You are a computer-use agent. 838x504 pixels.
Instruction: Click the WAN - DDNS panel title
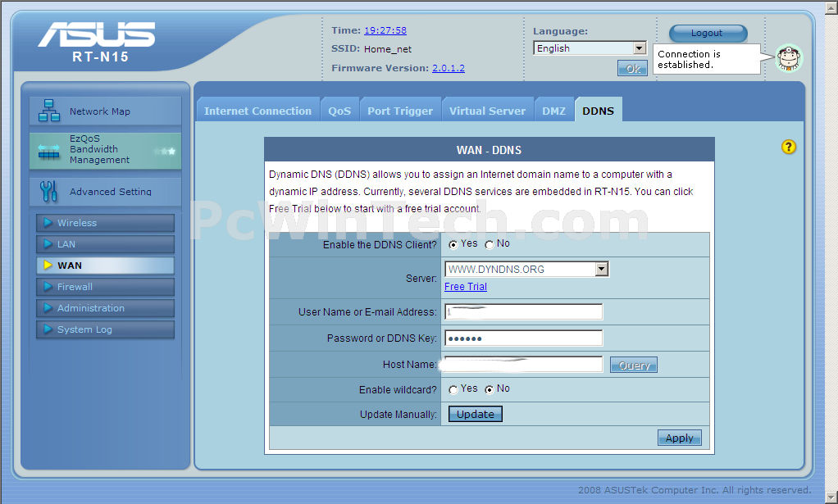click(x=489, y=150)
